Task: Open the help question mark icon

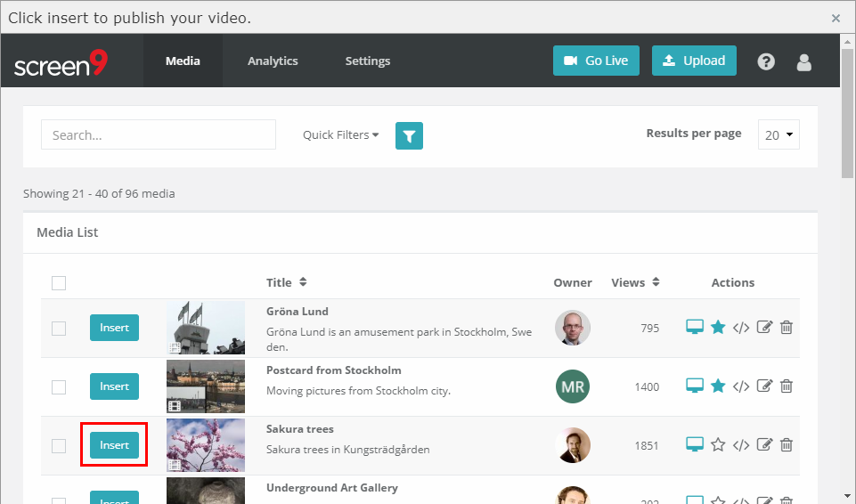Action: point(766,61)
